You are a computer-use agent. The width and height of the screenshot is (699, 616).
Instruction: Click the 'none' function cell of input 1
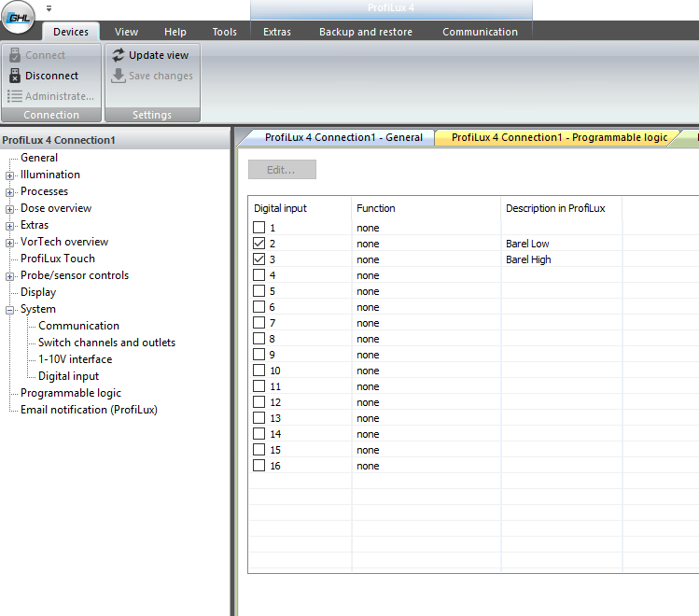(x=426, y=228)
